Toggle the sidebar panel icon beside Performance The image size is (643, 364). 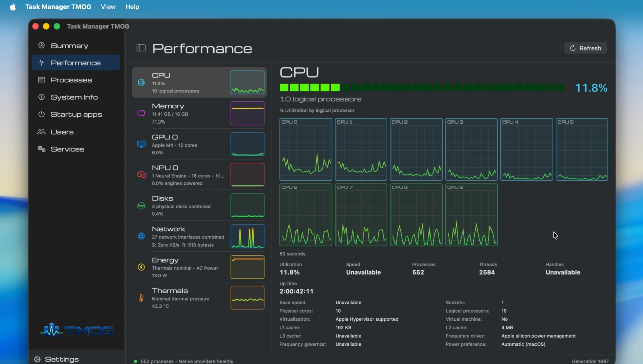click(141, 48)
